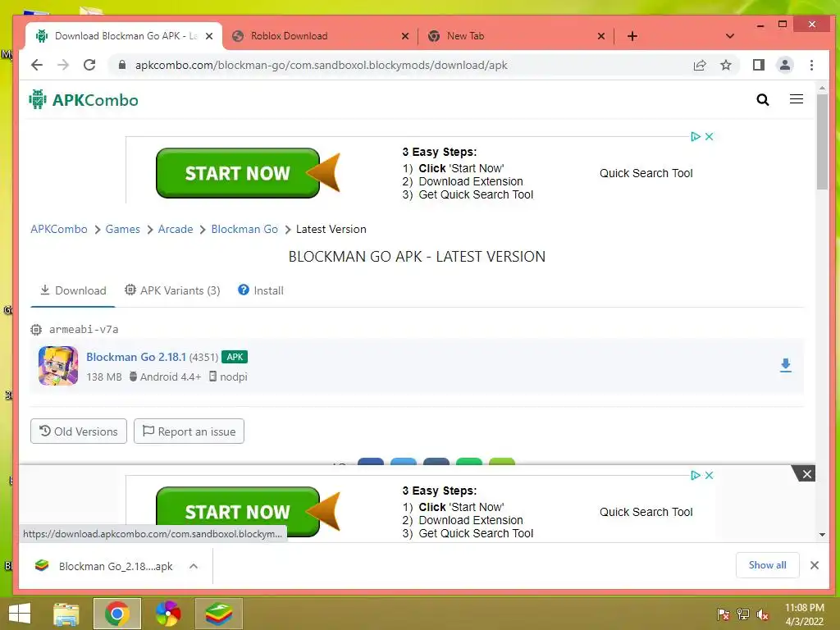Expand download item options chevron
Viewport: 840px width, 630px height.
(x=194, y=566)
